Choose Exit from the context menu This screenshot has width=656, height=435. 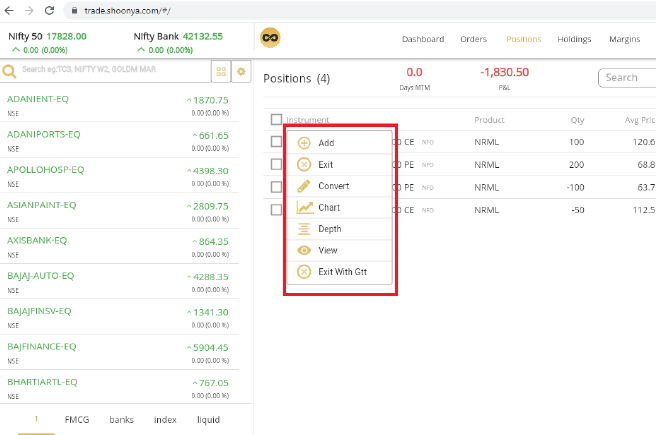tap(339, 164)
